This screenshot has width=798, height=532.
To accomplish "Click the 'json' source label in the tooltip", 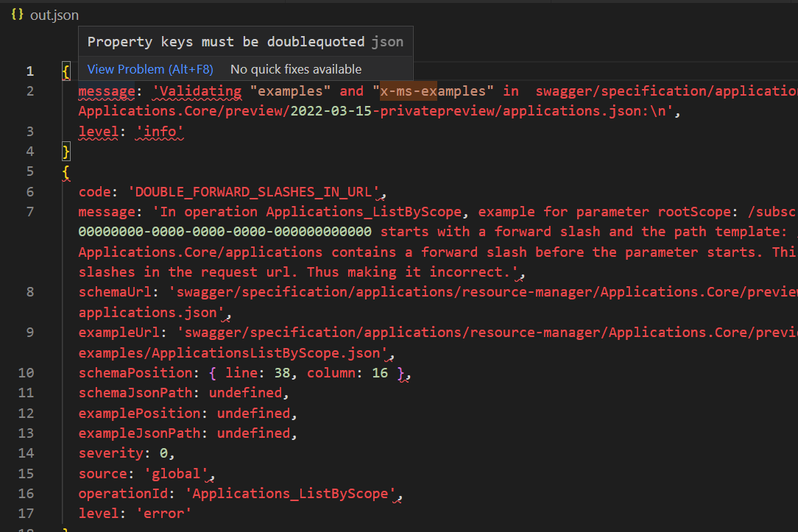I will pyautogui.click(x=389, y=41).
